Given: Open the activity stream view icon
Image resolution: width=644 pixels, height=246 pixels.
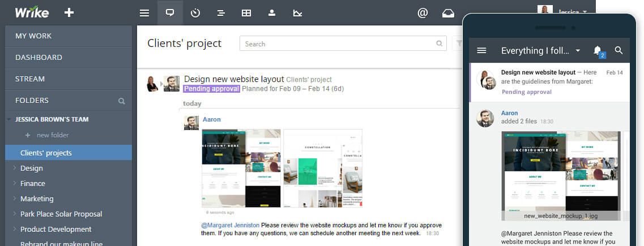Looking at the screenshot, I should (169, 12).
